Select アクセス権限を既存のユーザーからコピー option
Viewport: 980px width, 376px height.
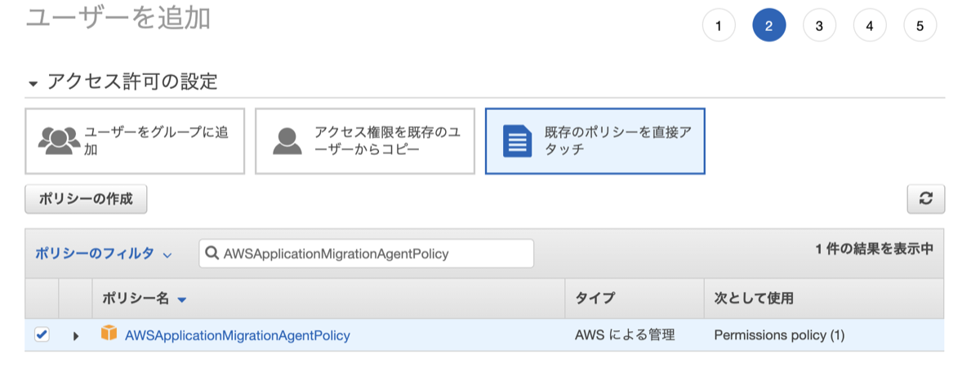click(x=365, y=141)
